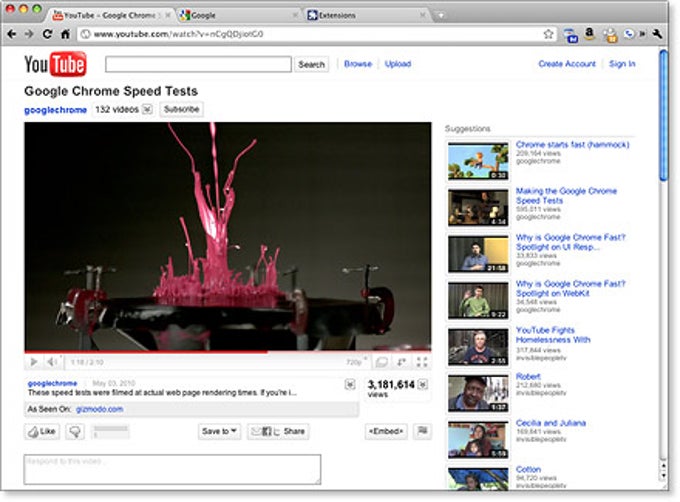680x502 pixels.
Task: Click the Amazon extension icon
Action: (588, 34)
